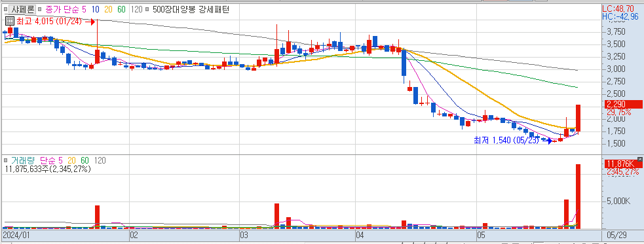Click the 5,000K volume axis label

click(618, 201)
